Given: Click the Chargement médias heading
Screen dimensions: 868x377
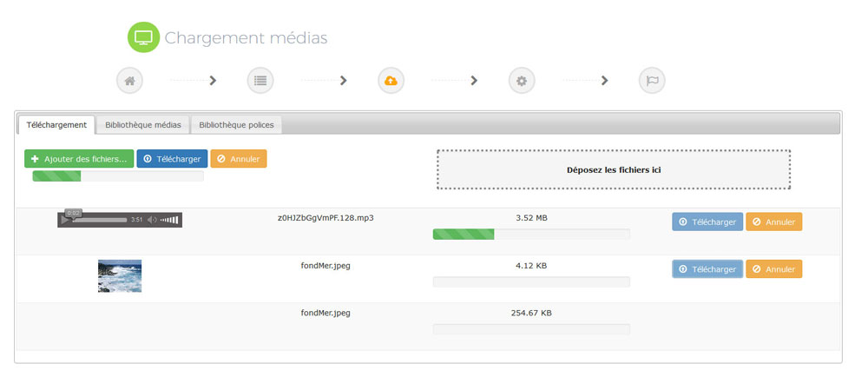Looking at the screenshot, I should [246, 38].
